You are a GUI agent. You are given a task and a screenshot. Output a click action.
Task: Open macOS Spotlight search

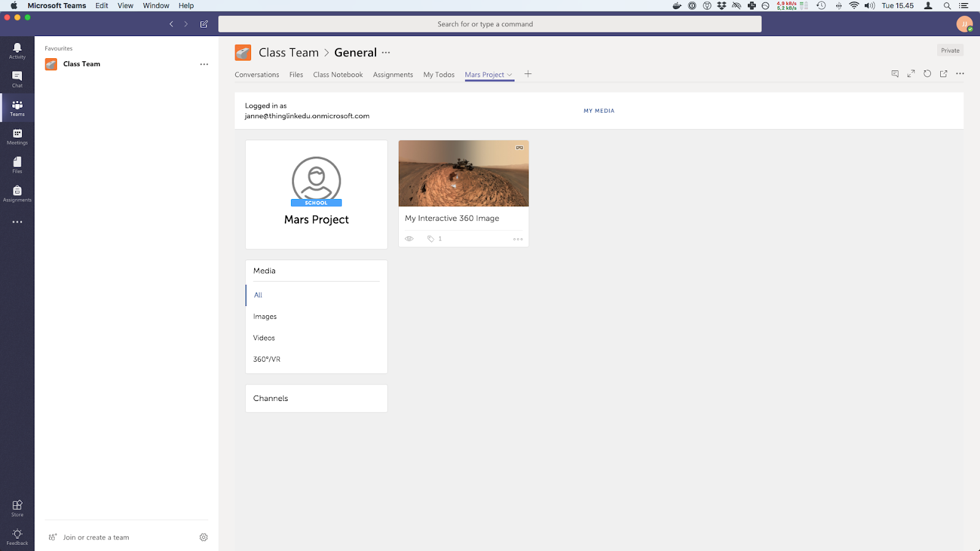click(947, 6)
